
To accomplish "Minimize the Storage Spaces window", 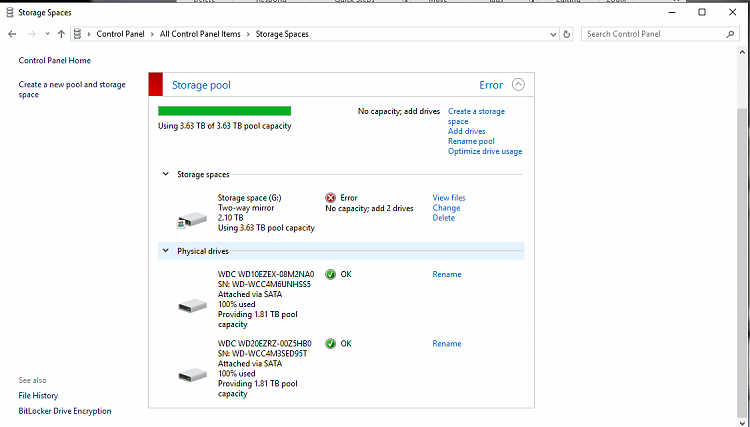I will point(672,12).
